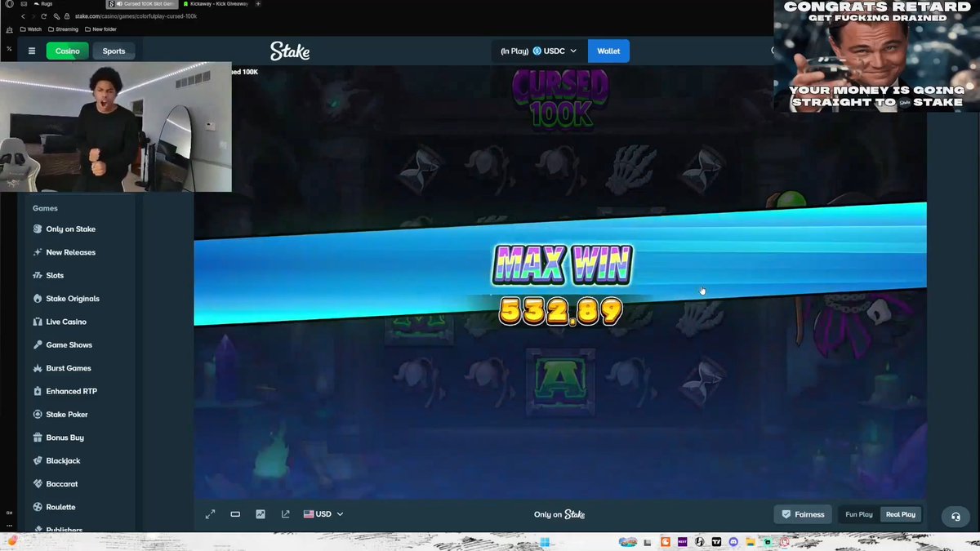Open the Live Casino sidebar link

[66, 322]
